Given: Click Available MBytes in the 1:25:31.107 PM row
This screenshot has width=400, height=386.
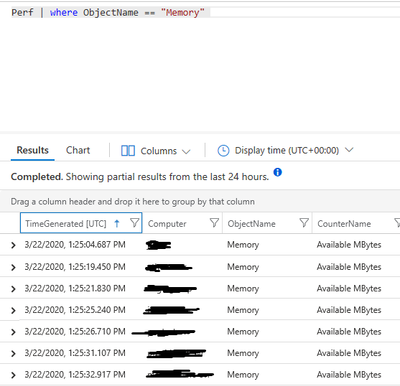Looking at the screenshot, I should tap(349, 353).
